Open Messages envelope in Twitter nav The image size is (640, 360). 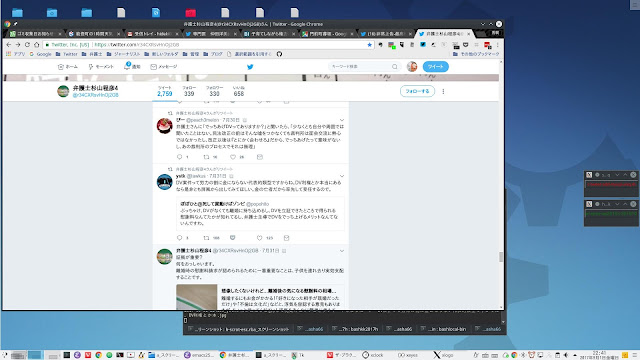153,67
